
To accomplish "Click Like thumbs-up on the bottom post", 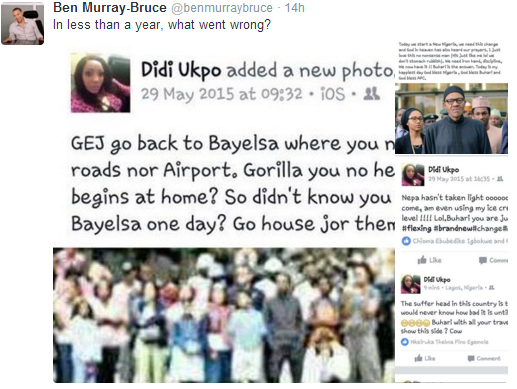I will click(425, 358).
